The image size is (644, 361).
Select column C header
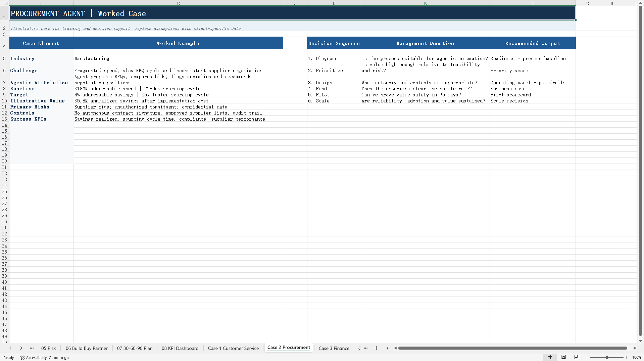pos(295,3)
